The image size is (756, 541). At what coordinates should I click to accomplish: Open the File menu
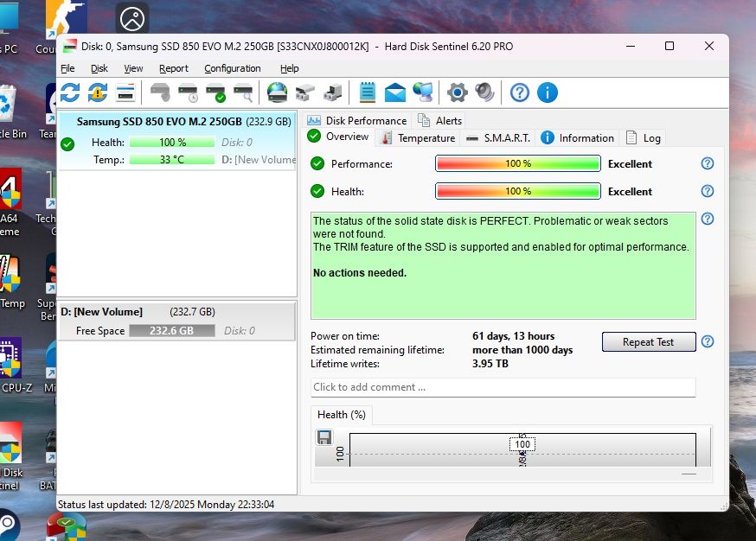coord(67,68)
